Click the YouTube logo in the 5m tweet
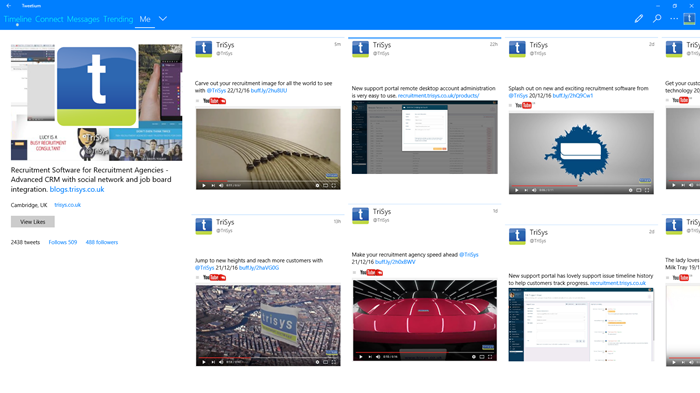 pyautogui.click(x=215, y=101)
